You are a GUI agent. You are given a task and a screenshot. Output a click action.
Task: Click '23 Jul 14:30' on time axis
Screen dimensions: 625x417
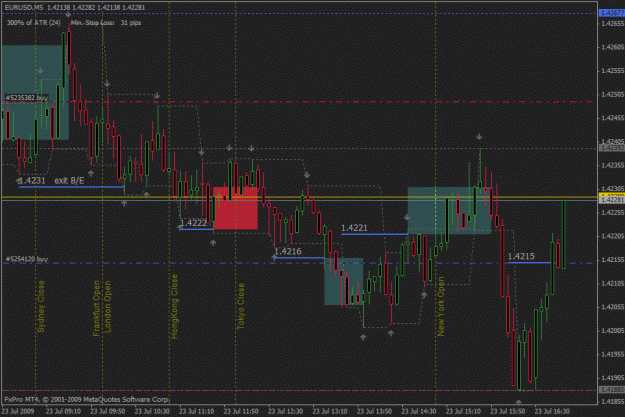click(x=419, y=411)
